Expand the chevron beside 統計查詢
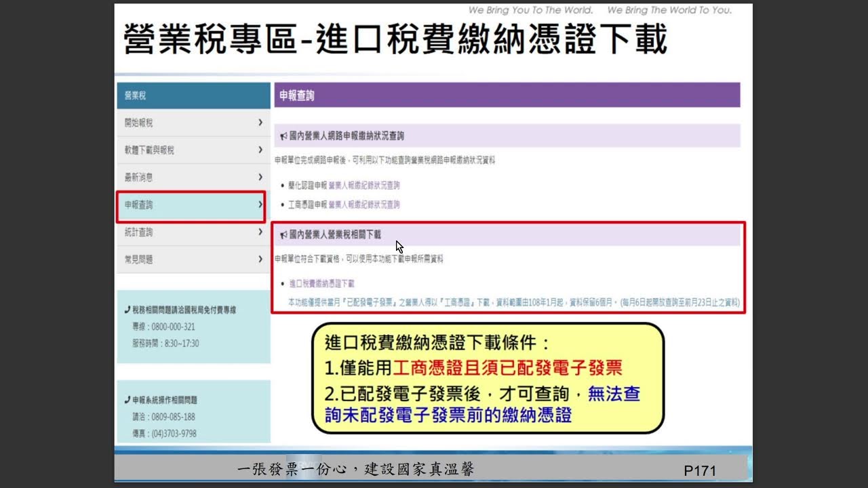The image size is (868, 488). click(260, 232)
